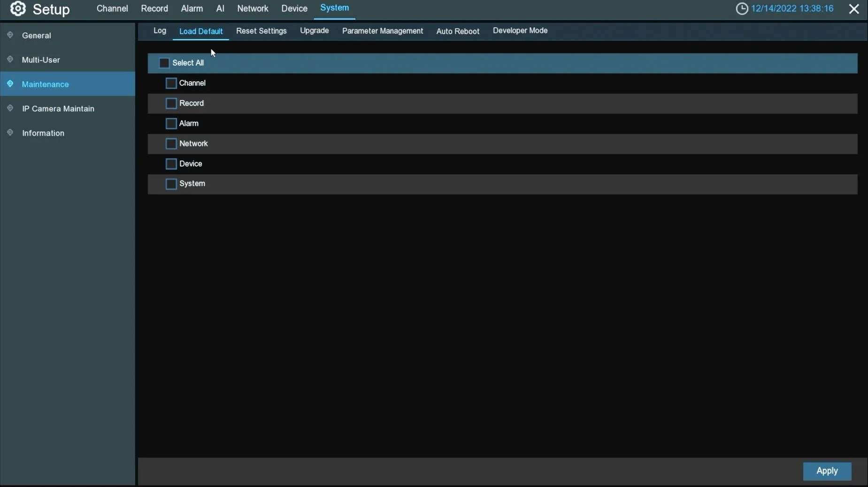Click the bullet icon next to Information
Image resolution: width=868 pixels, height=487 pixels.
tap(10, 133)
